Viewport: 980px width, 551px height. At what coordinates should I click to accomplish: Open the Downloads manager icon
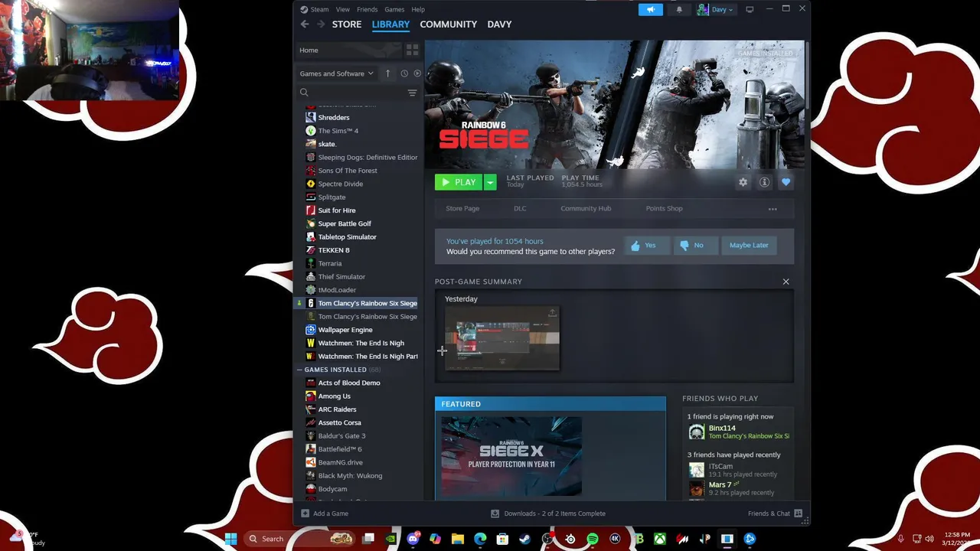(495, 514)
